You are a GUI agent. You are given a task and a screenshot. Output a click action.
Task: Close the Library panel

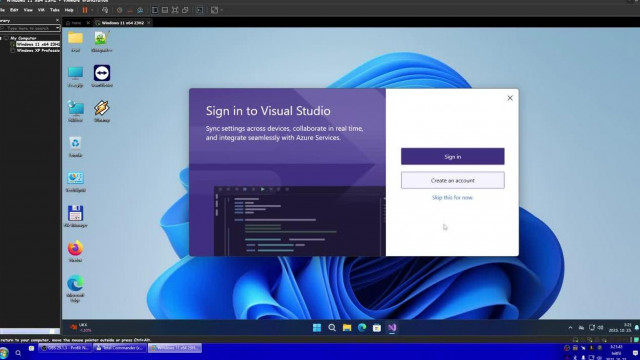point(57,20)
